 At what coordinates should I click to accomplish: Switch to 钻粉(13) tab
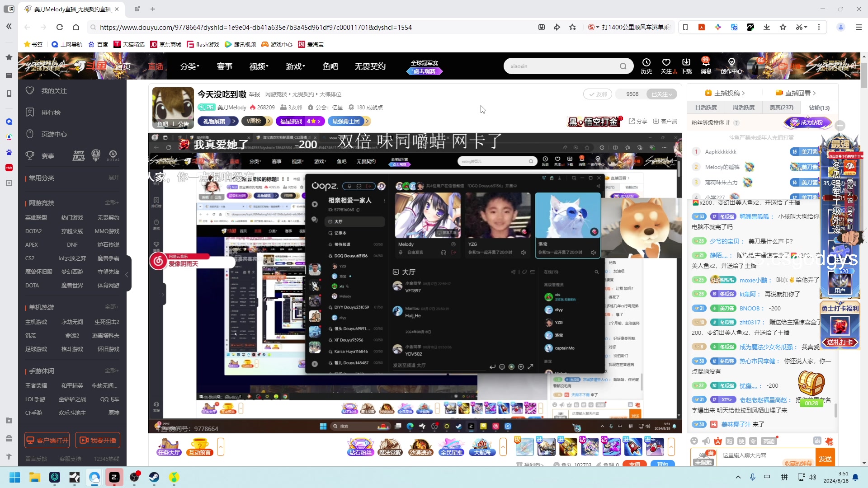819,108
